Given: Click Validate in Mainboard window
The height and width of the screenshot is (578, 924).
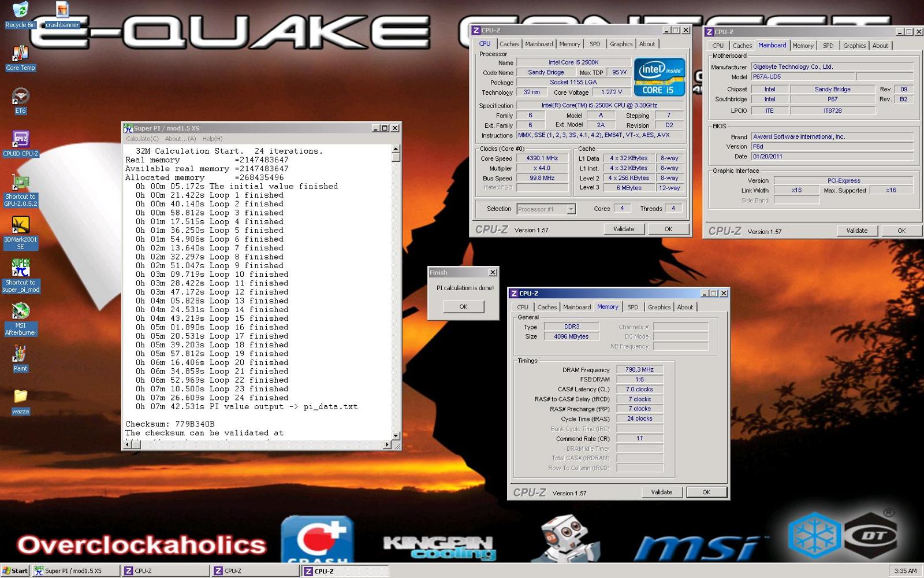Looking at the screenshot, I should point(857,231).
